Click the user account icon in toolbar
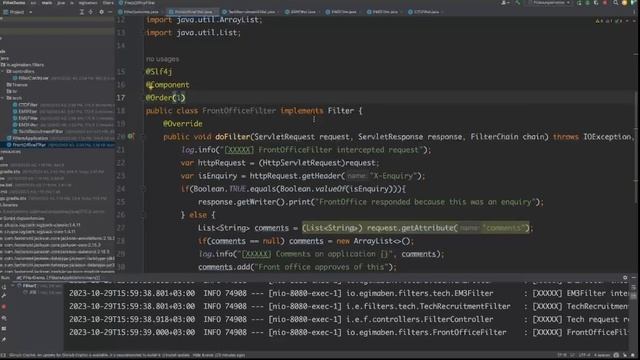Screen dimensions: 640x360 [504, 3]
